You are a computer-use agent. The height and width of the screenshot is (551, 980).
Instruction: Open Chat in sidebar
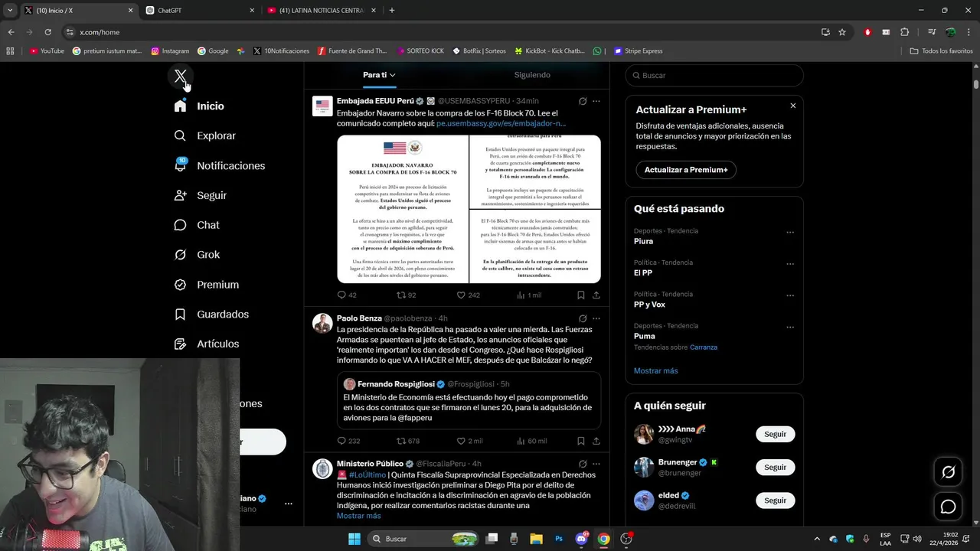click(x=197, y=225)
